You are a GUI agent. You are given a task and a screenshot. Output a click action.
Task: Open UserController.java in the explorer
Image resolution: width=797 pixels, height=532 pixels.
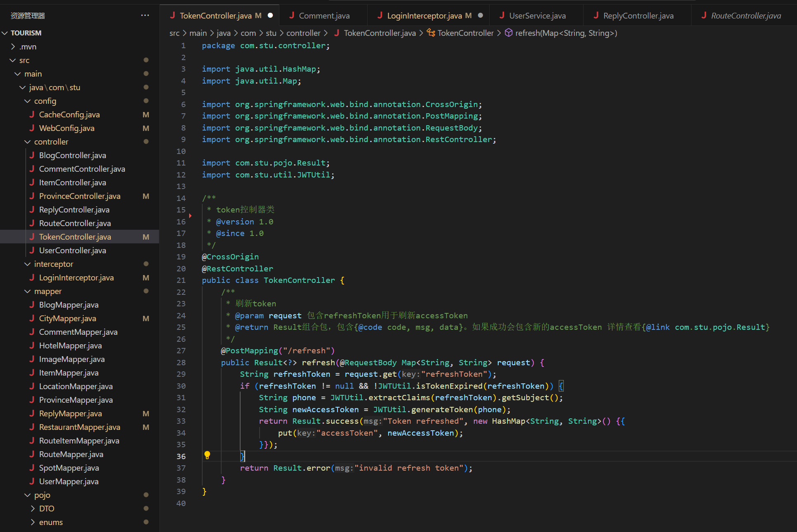(73, 250)
